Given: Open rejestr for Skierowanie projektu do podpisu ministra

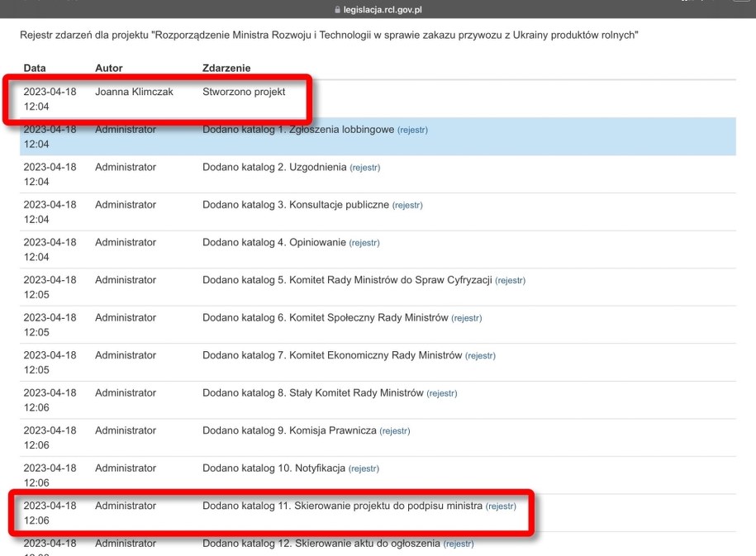Looking at the screenshot, I should [x=501, y=506].
